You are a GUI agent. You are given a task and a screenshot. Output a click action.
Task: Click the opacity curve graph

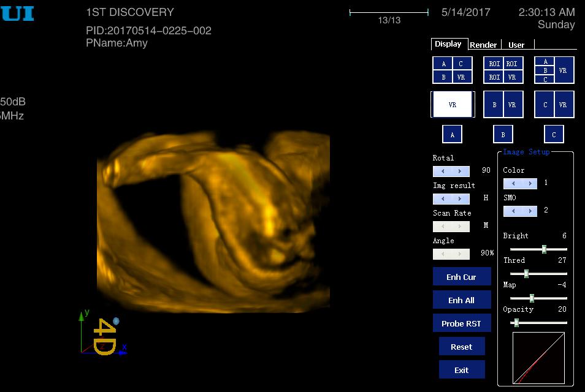(x=538, y=358)
